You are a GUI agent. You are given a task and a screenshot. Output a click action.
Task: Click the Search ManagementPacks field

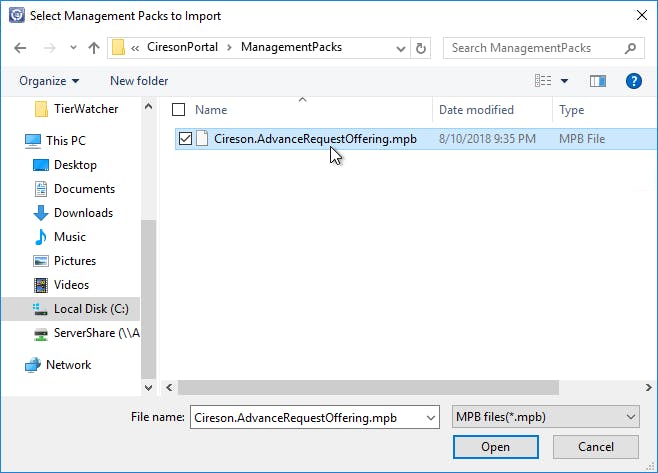[543, 48]
